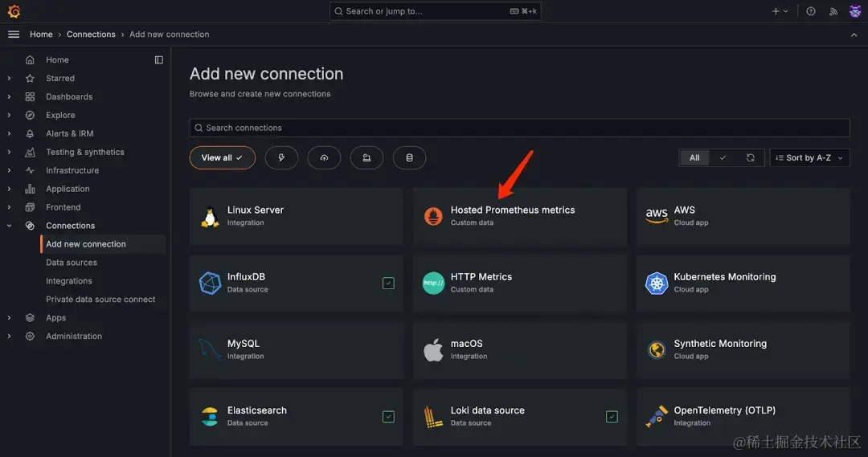Go to Connections breadcrumb link
This screenshot has width=868, height=457.
(x=91, y=35)
